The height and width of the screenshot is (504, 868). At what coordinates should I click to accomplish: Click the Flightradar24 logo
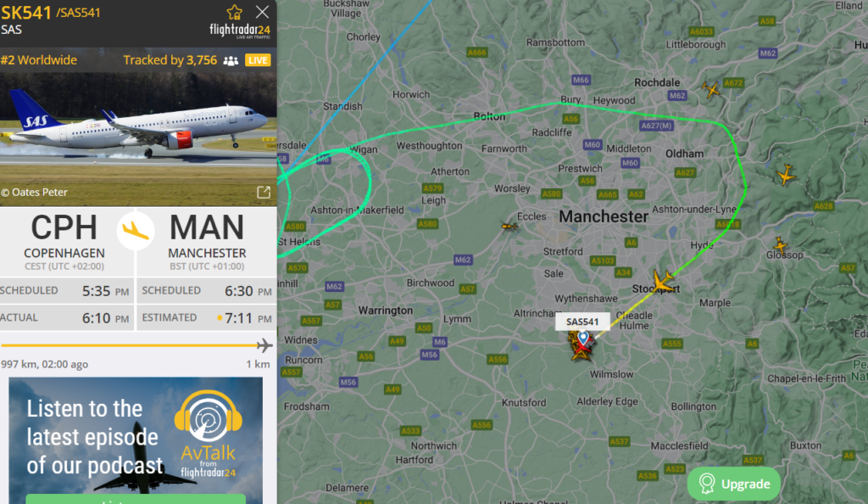tap(240, 31)
